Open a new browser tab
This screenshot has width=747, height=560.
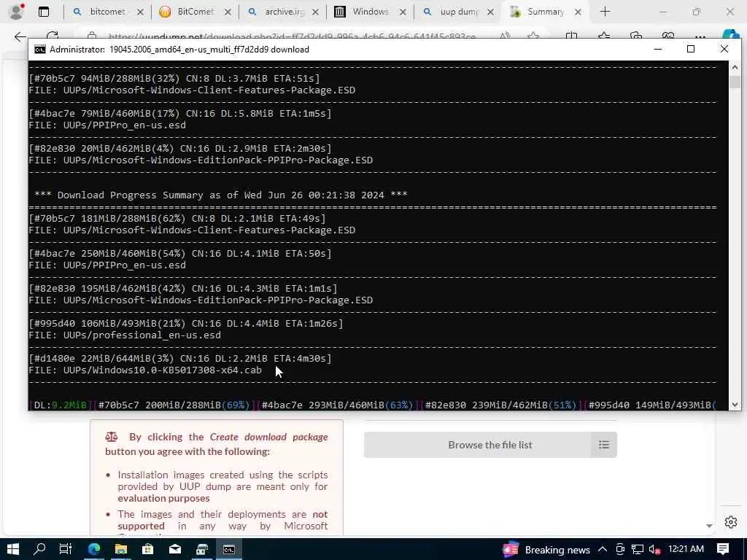tap(605, 12)
